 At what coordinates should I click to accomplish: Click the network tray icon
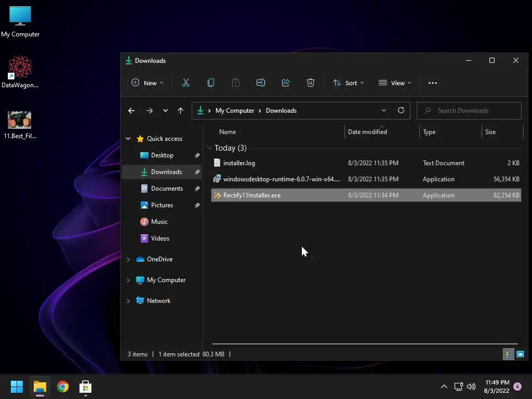[x=458, y=387]
